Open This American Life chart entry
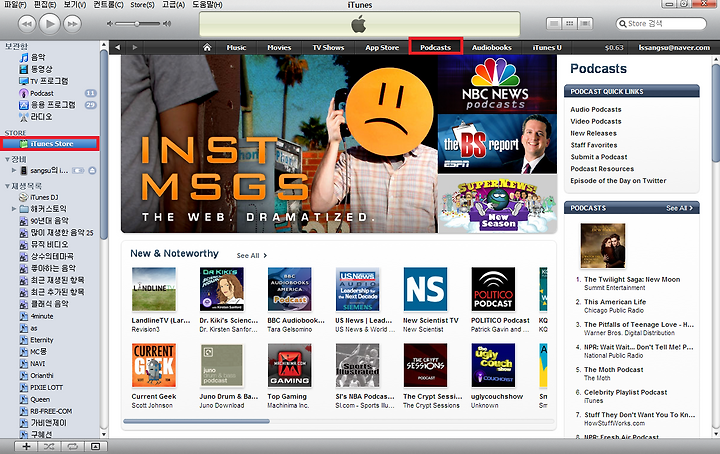The width and height of the screenshot is (720, 454). 615,302
